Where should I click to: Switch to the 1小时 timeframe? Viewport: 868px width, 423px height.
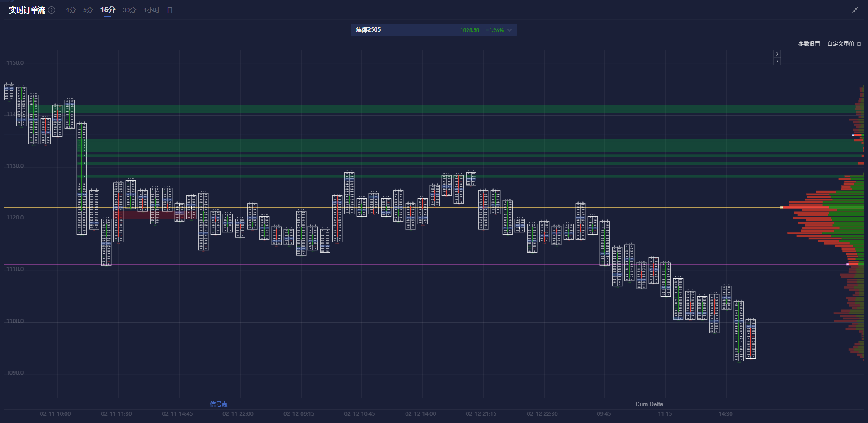(151, 10)
